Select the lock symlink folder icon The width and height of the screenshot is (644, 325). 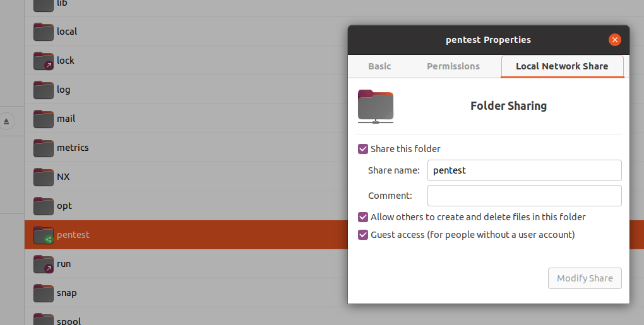(x=44, y=61)
